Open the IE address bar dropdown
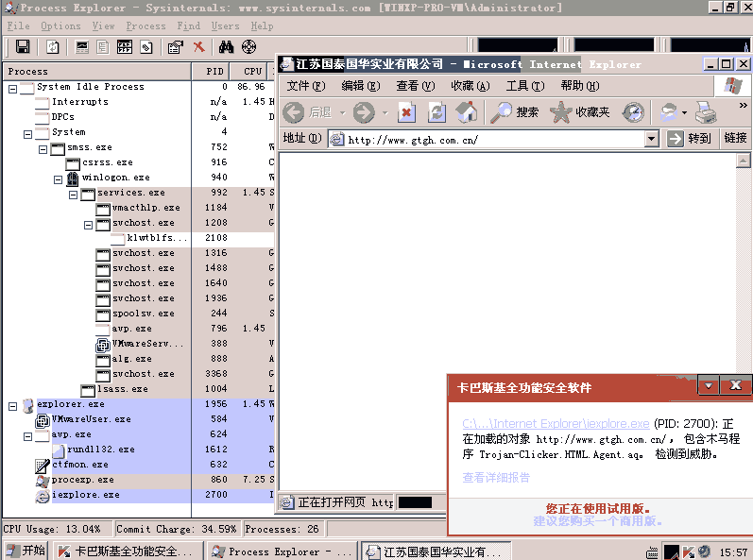This screenshot has height=560, width=753. [x=651, y=139]
